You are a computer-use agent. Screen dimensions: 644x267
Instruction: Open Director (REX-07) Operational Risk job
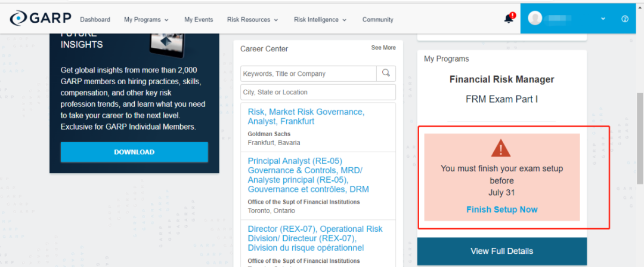click(x=315, y=238)
